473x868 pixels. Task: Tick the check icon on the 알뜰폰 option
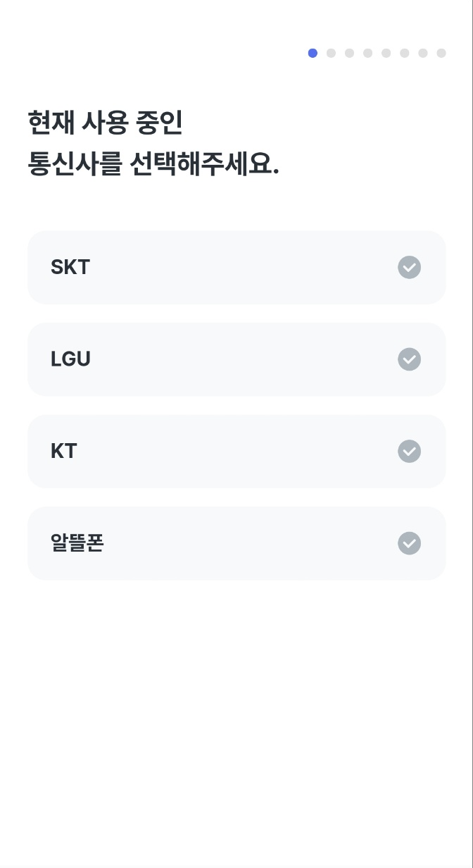[409, 543]
